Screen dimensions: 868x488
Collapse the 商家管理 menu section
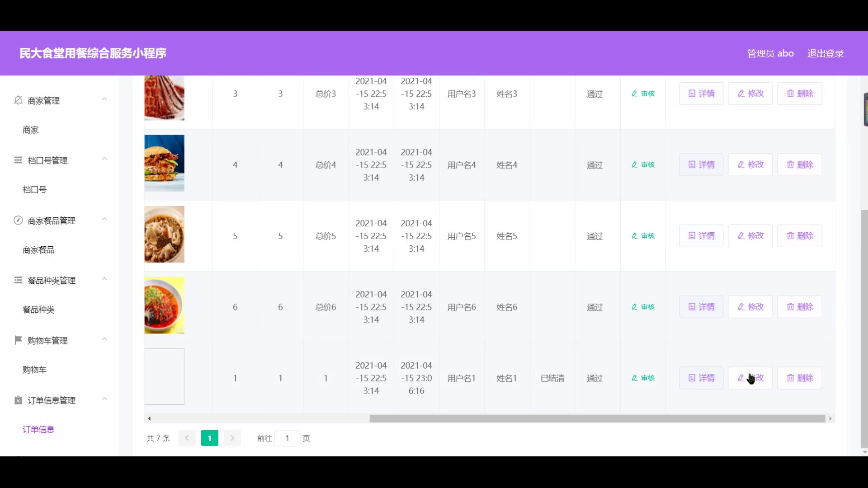tap(104, 99)
